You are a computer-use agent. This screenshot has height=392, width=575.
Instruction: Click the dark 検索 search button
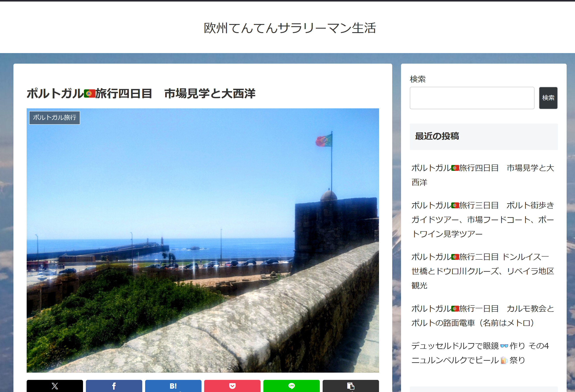(548, 98)
